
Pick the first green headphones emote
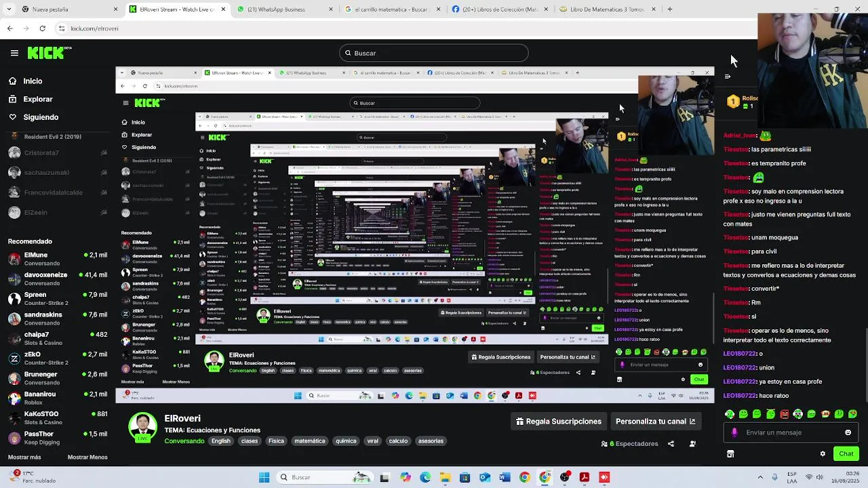click(x=730, y=414)
